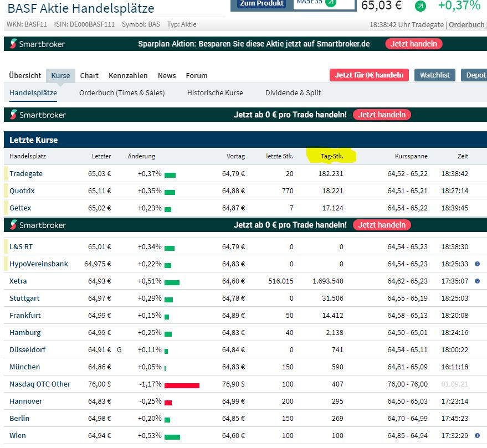The width and height of the screenshot is (487, 448).
Task: Add stock via the Watchlist button
Action: pos(434,75)
